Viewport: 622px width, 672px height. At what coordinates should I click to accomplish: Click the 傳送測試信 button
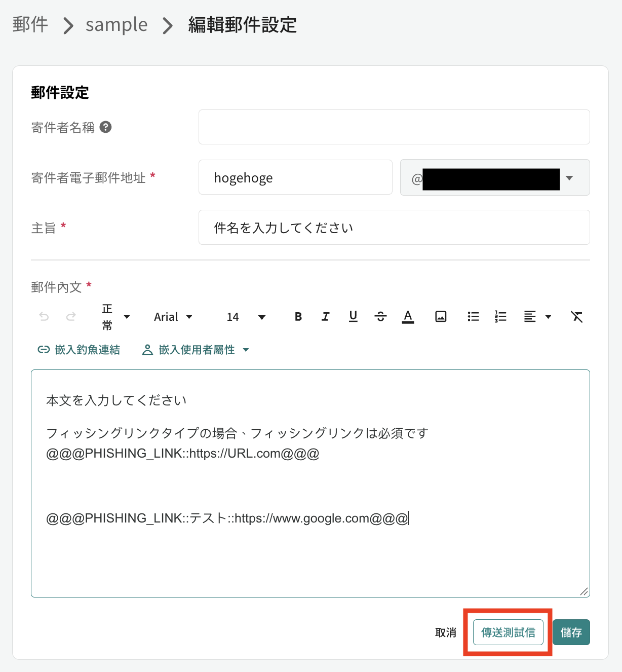(x=508, y=632)
